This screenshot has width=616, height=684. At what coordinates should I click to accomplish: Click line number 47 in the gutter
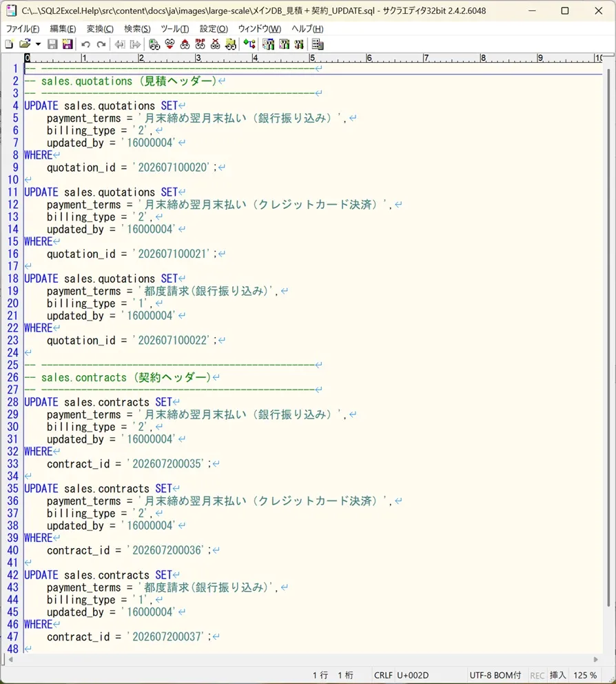(12, 637)
